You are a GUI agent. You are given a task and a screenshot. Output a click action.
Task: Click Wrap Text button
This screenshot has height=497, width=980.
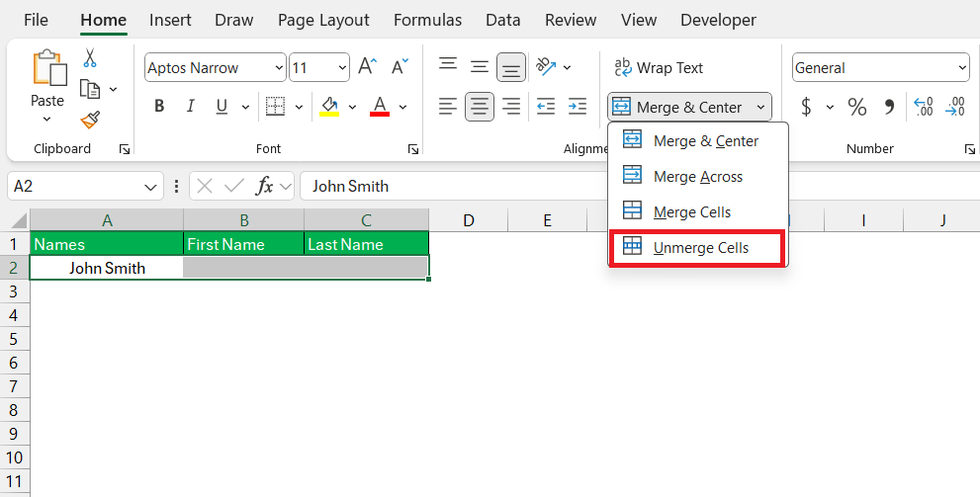[659, 67]
